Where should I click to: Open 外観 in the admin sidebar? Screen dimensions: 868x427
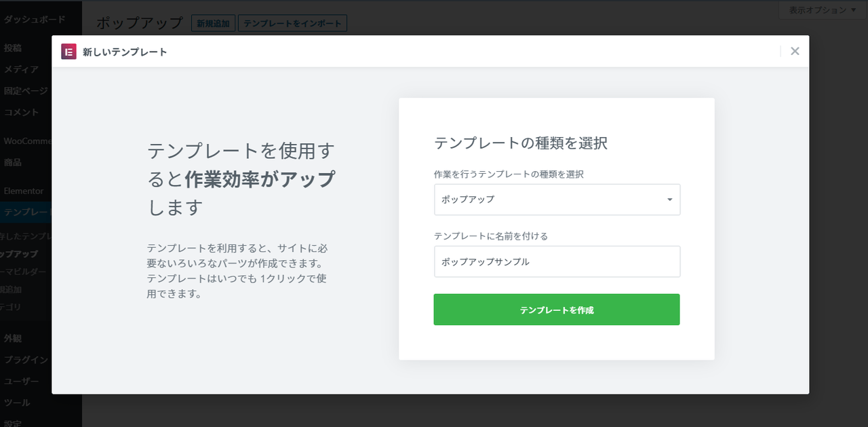click(13, 338)
